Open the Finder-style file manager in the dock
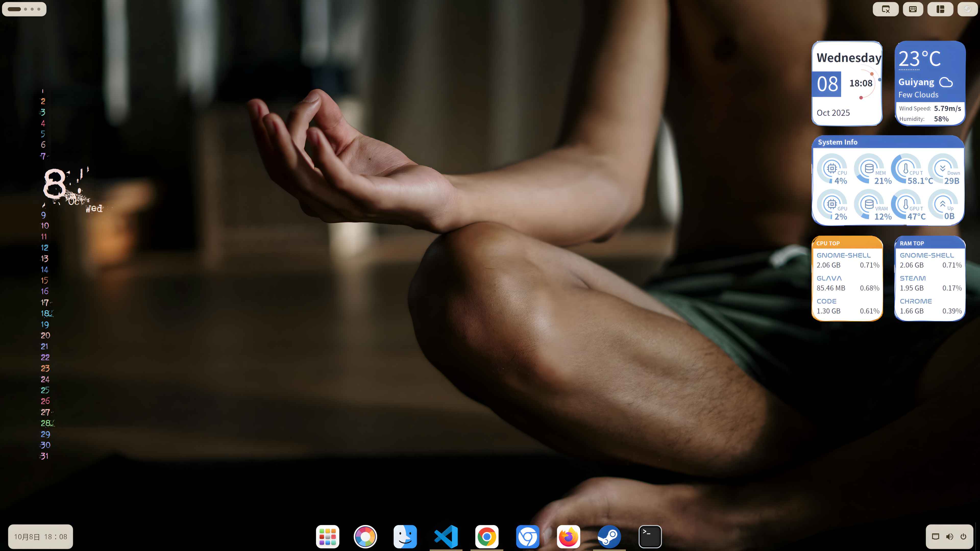The height and width of the screenshot is (551, 980). [405, 536]
